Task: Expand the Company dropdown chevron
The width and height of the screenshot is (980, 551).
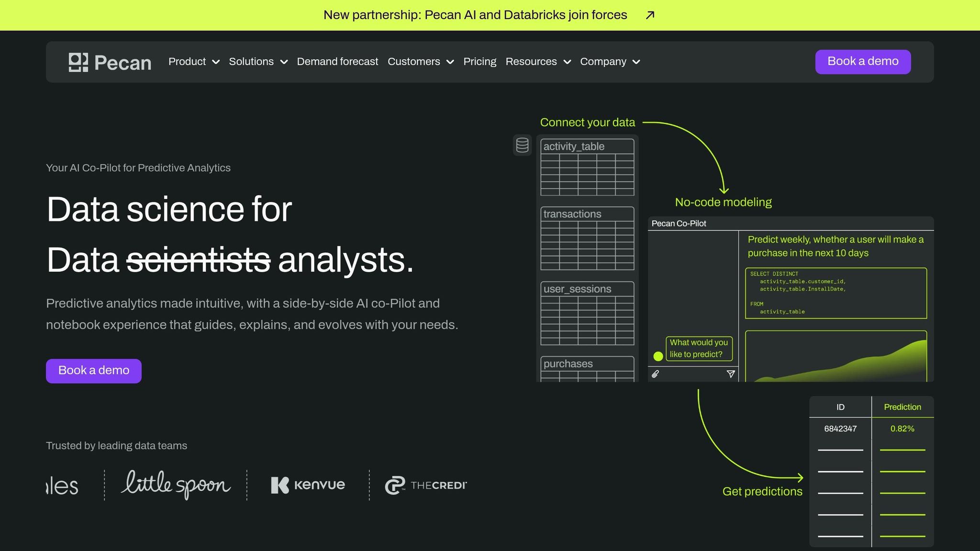Action: coord(636,62)
